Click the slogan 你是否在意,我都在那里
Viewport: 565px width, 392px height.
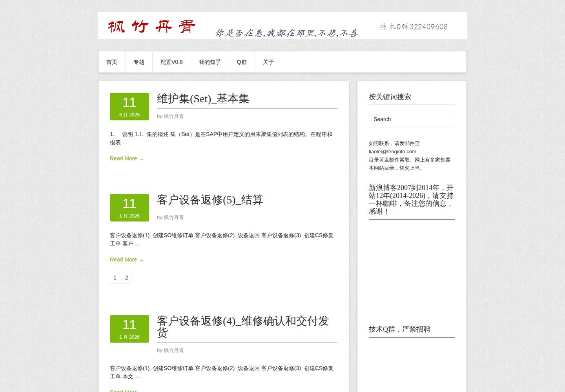287,33
